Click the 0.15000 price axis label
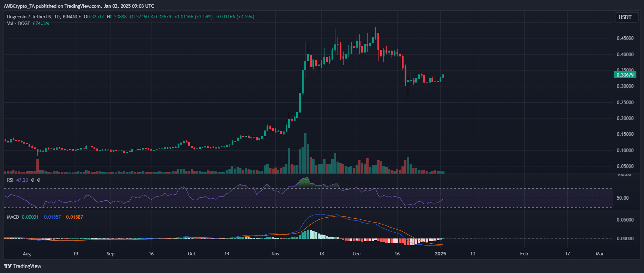644x273 pixels. tap(625, 134)
